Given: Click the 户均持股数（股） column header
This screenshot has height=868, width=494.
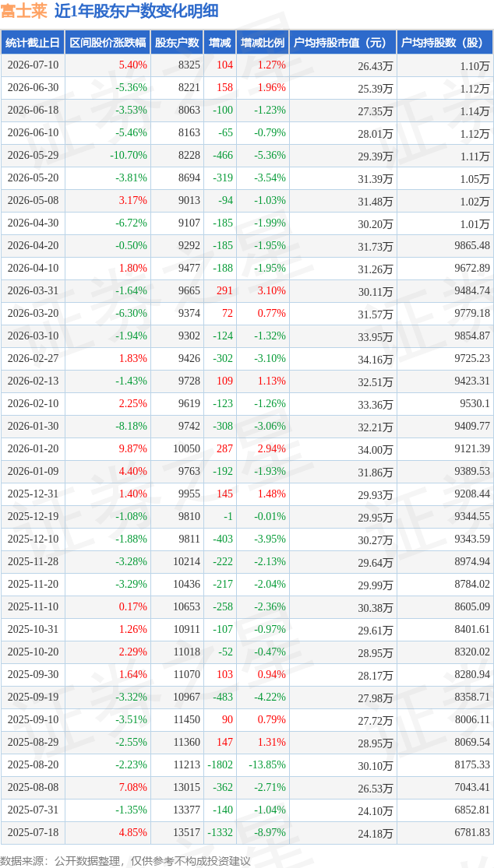Looking at the screenshot, I should (445, 42).
